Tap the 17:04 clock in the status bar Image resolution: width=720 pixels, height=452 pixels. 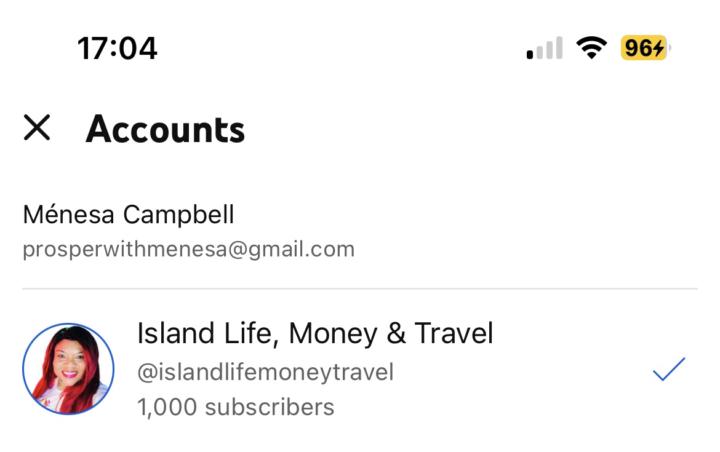pos(117,48)
